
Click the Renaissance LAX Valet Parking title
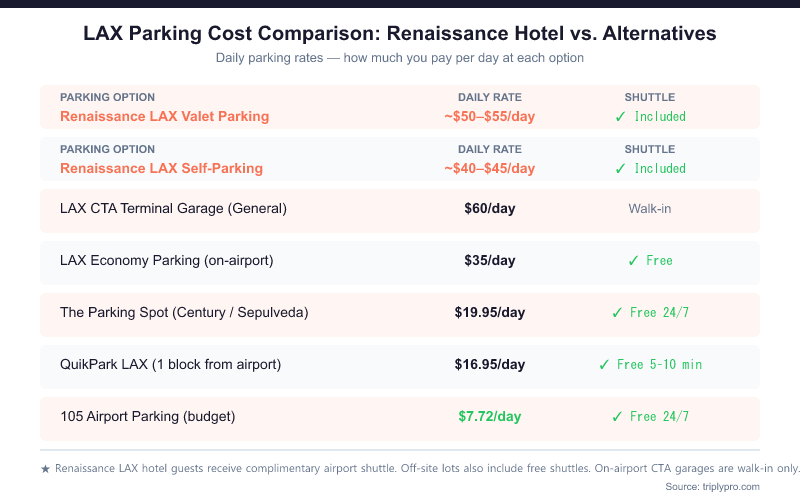click(164, 116)
